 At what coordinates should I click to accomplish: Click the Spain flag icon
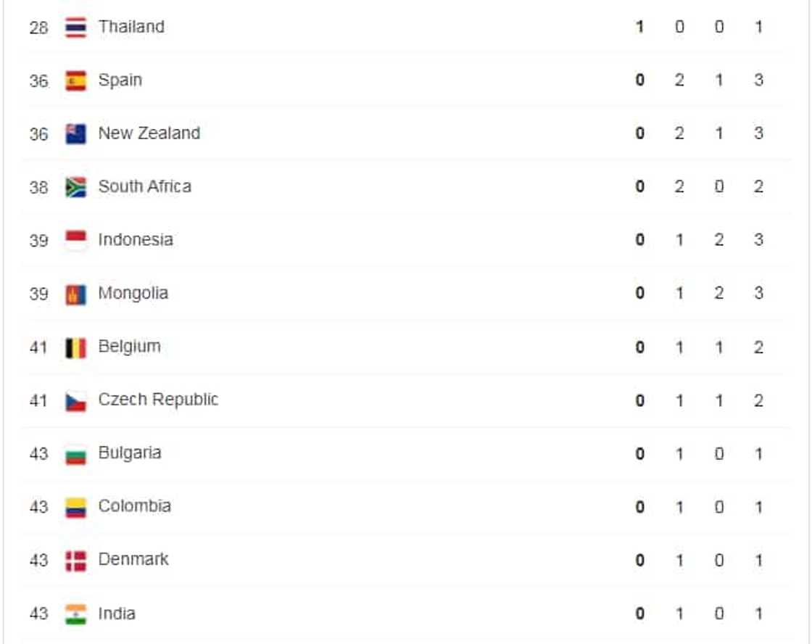(75, 80)
